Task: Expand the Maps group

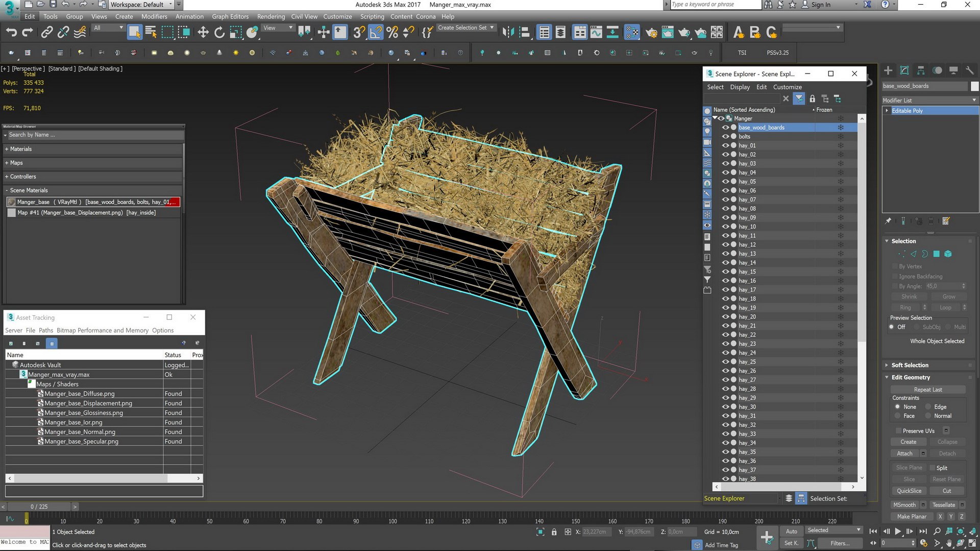Action: (x=7, y=163)
